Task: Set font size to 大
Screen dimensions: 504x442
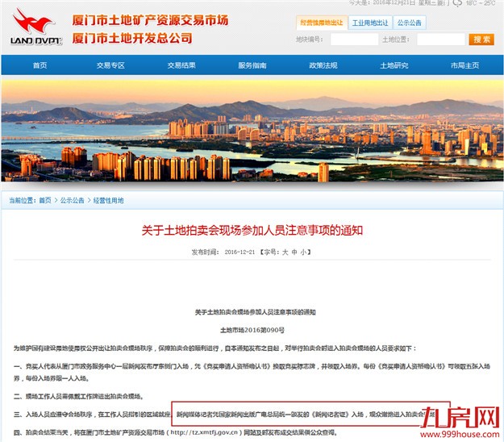Action: click(x=285, y=252)
